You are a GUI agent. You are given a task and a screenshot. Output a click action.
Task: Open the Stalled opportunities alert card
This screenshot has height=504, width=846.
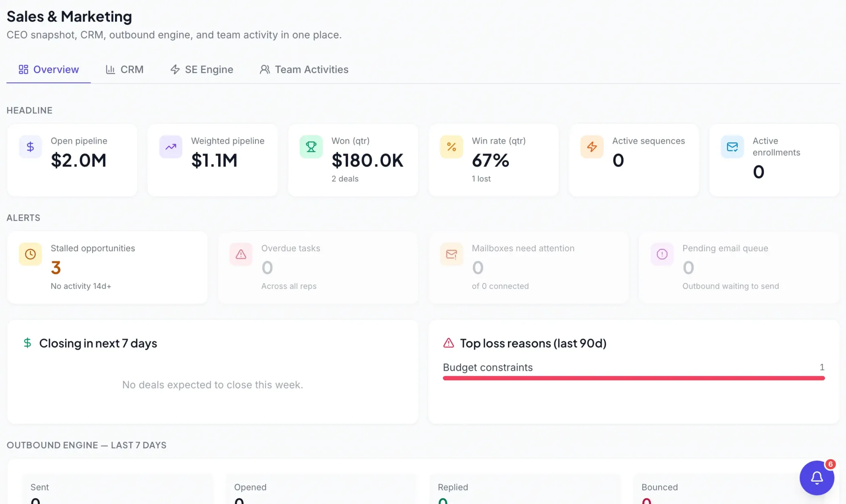107,267
